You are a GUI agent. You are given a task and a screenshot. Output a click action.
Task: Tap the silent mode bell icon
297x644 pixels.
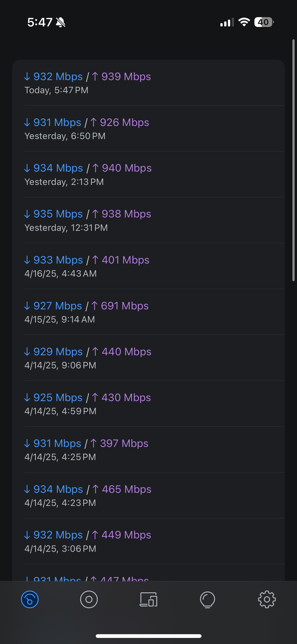(x=60, y=22)
